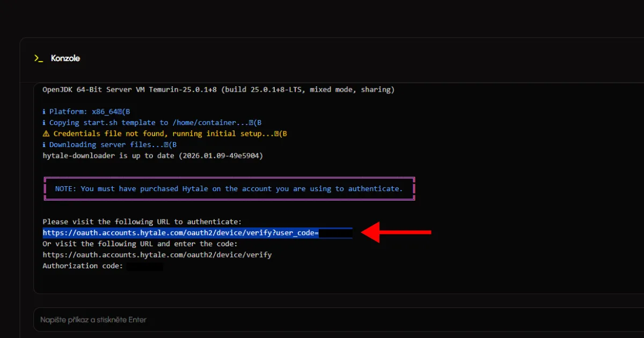644x338 pixels.
Task: Click the 'Platform: x86_64' text
Action: tap(82, 112)
